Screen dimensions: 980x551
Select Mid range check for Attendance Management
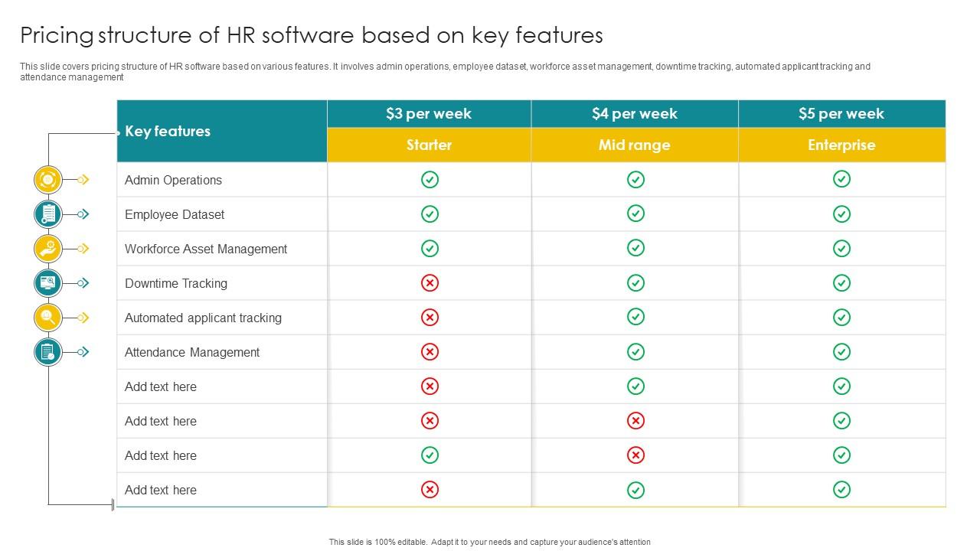(x=635, y=352)
